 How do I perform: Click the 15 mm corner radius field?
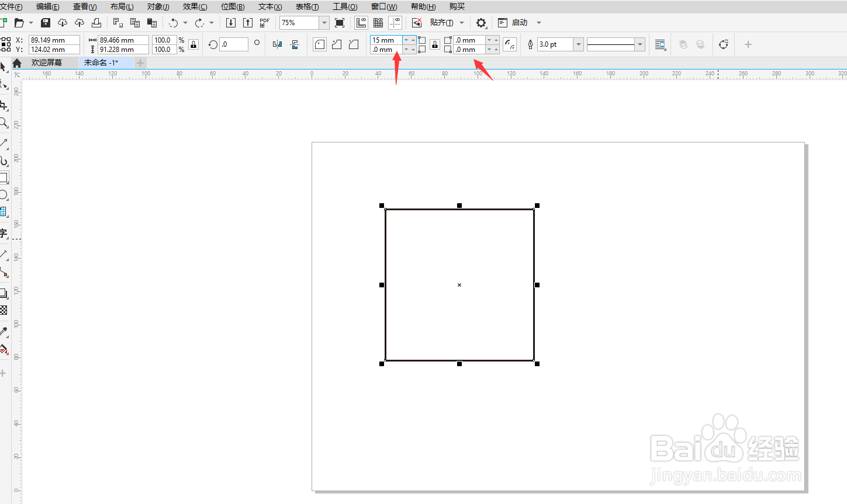pos(386,40)
